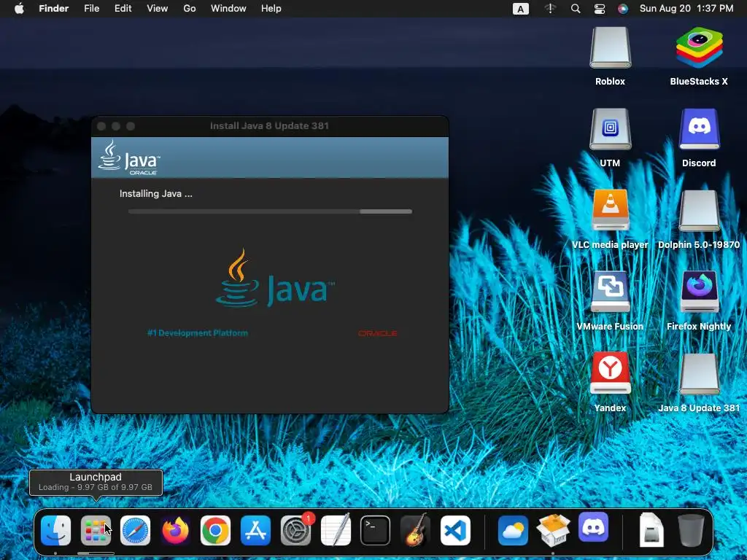
Task: Select the VMware Fusion desktop icon
Action: click(x=610, y=293)
